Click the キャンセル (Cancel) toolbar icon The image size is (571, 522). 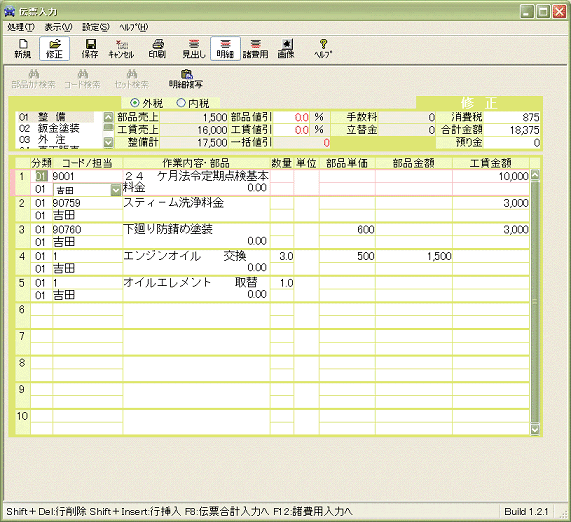pos(121,48)
